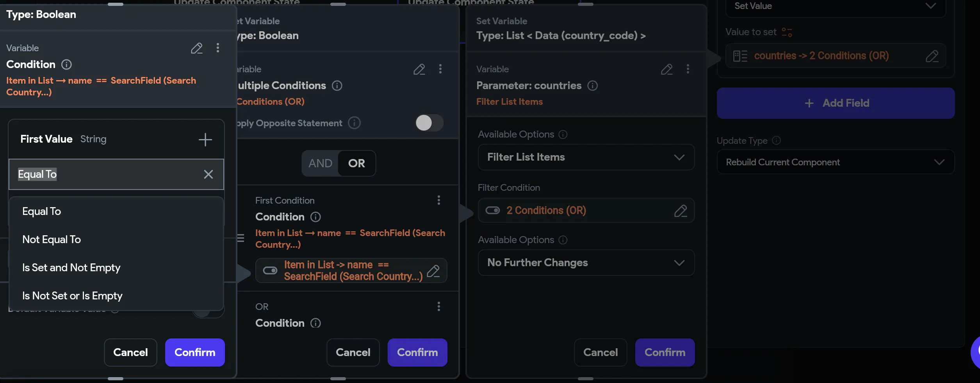Switch the condition operator to AND
980x383 pixels.
pos(320,163)
